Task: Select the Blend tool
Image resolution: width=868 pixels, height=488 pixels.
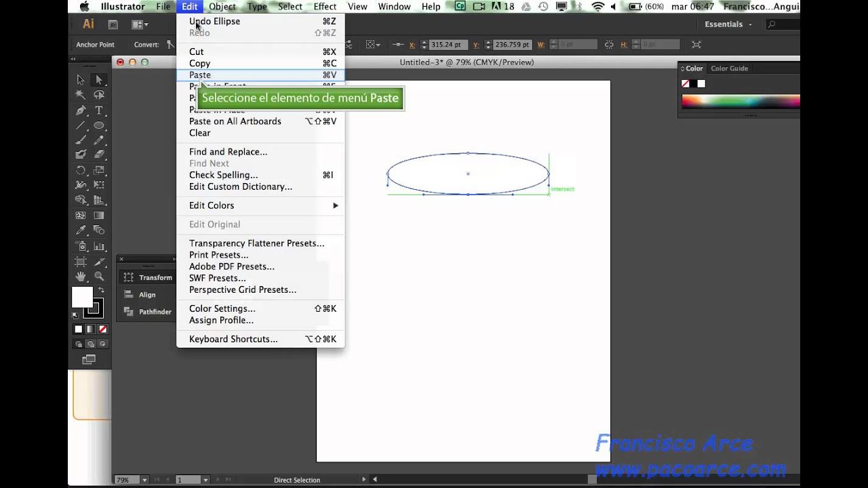Action: click(x=99, y=230)
